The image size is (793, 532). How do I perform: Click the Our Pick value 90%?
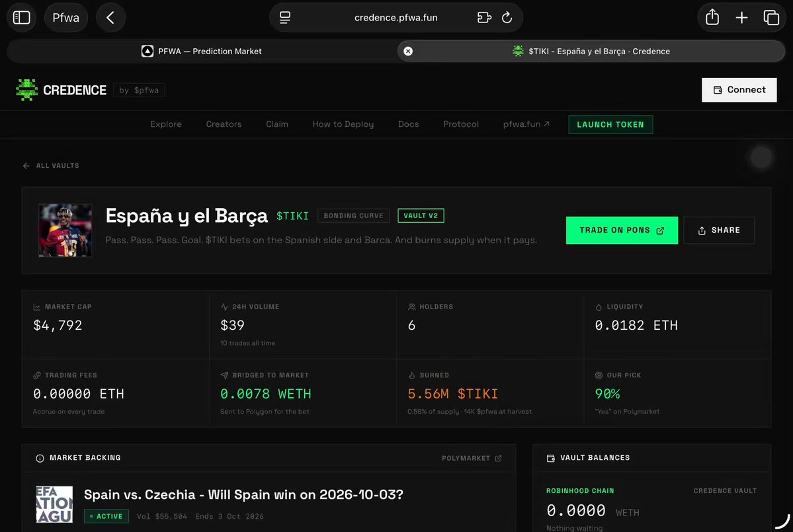point(607,394)
